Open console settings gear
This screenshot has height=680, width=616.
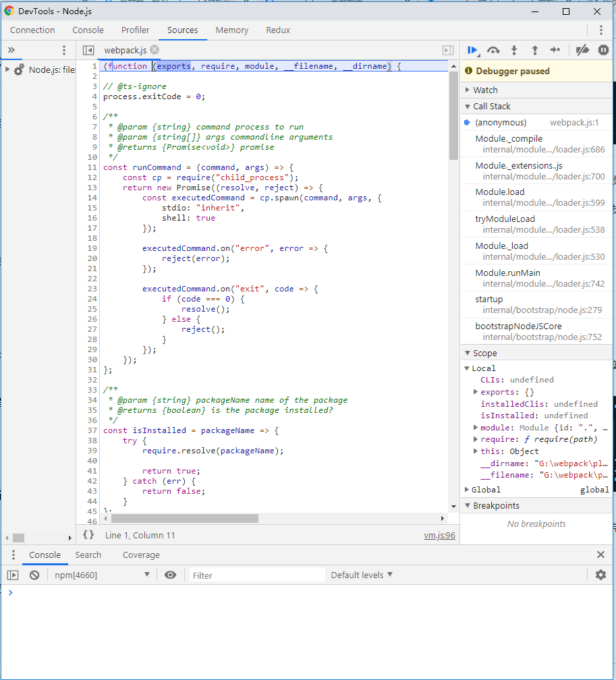pyautogui.click(x=600, y=575)
